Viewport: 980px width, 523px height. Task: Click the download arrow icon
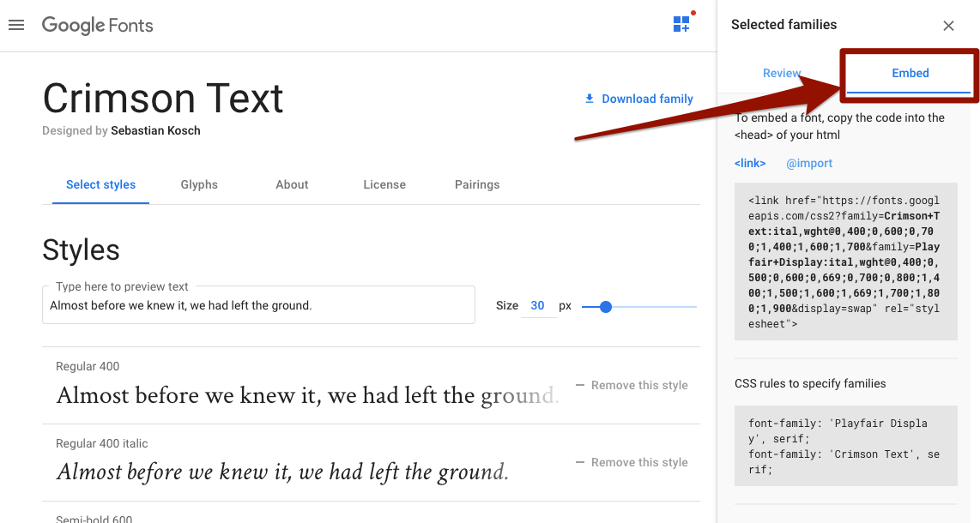coord(589,99)
